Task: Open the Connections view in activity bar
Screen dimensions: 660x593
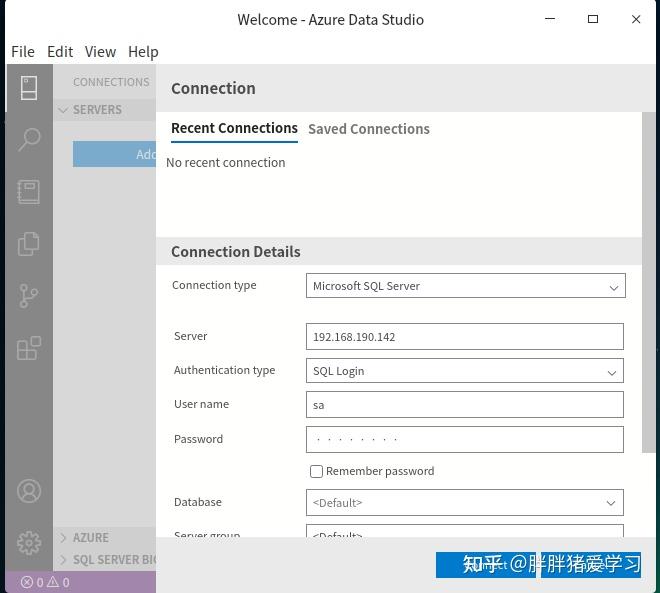Action: click(x=29, y=88)
